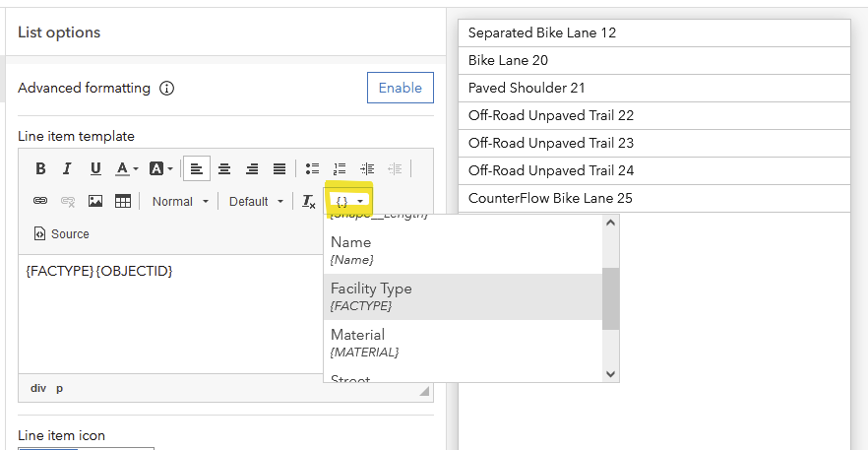The width and height of the screenshot is (868, 450).
Task: Open the curly braces field picker dropdown
Action: pyautogui.click(x=349, y=201)
